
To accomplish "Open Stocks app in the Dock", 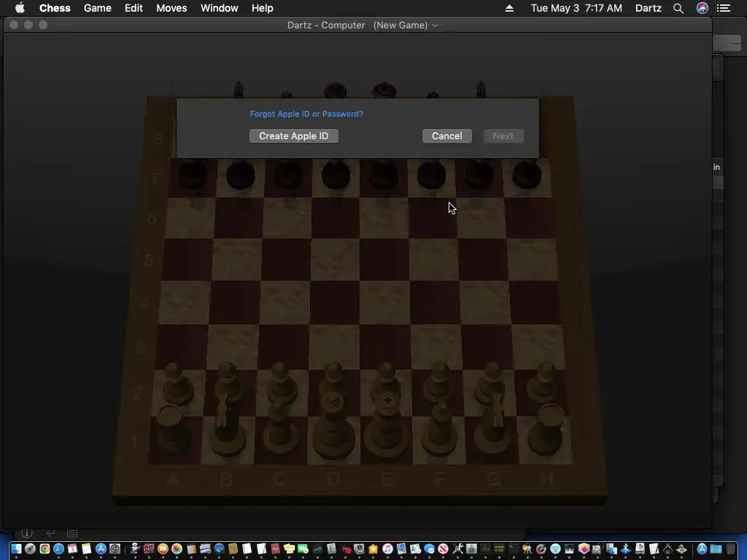I will (x=317, y=548).
